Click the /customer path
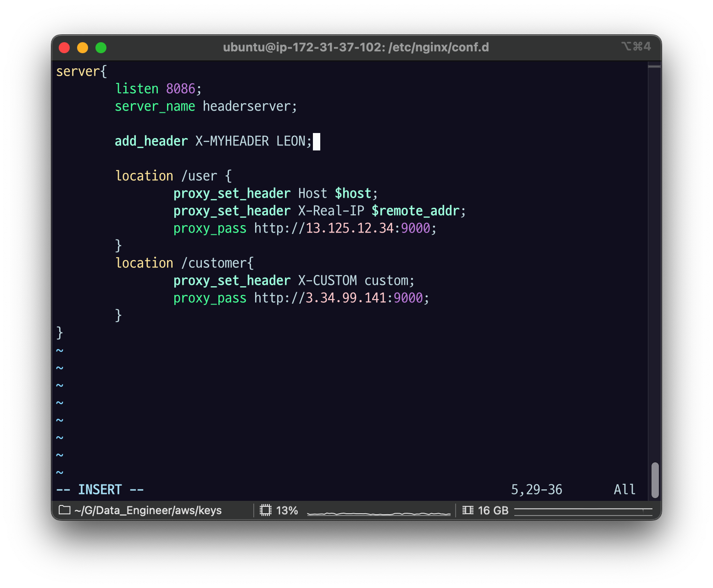This screenshot has height=588, width=713. tap(214, 263)
